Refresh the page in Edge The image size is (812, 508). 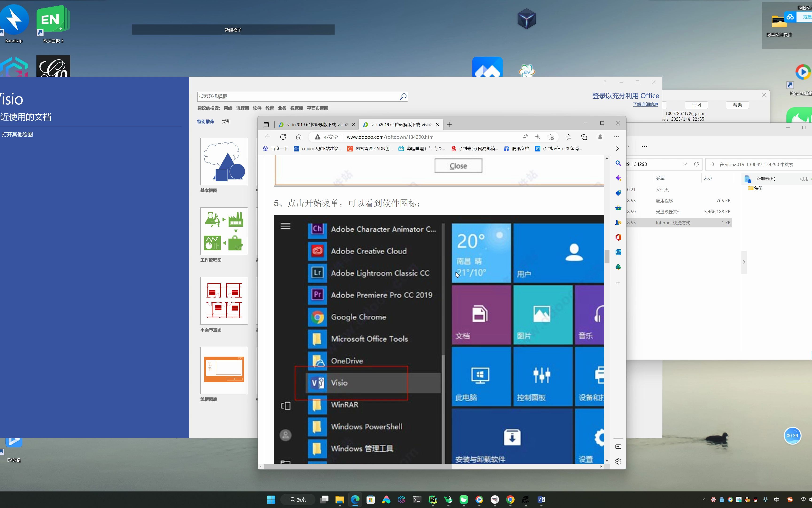point(283,137)
